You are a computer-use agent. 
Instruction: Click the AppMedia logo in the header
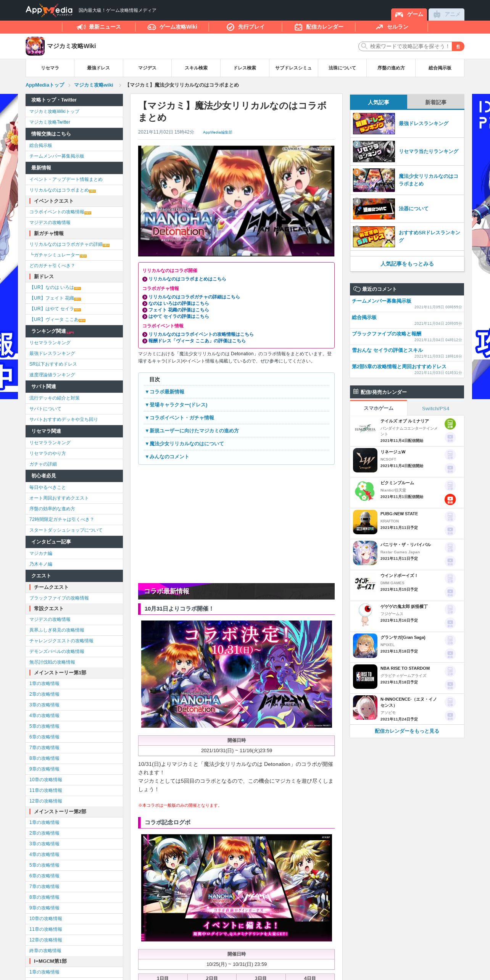(x=49, y=10)
